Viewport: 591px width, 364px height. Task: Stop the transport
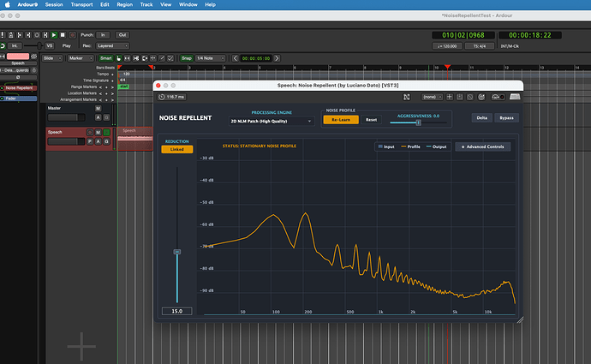(x=63, y=35)
